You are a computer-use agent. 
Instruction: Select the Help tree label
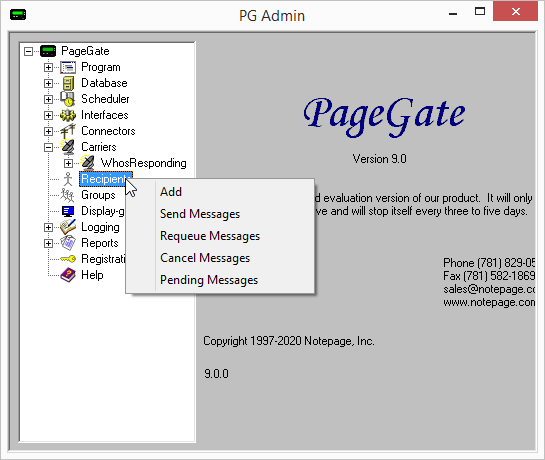click(x=92, y=275)
